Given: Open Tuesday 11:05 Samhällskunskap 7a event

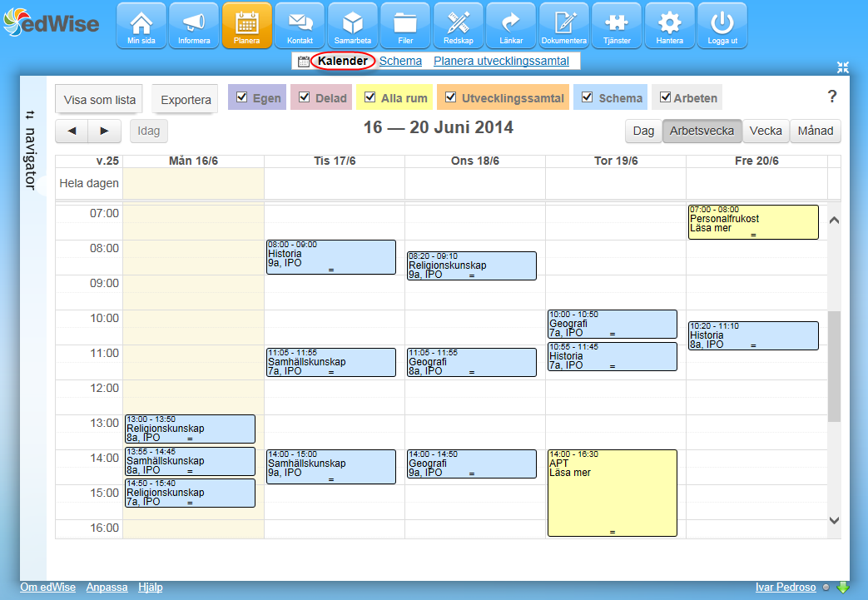Looking at the screenshot, I should pyautogui.click(x=331, y=362).
